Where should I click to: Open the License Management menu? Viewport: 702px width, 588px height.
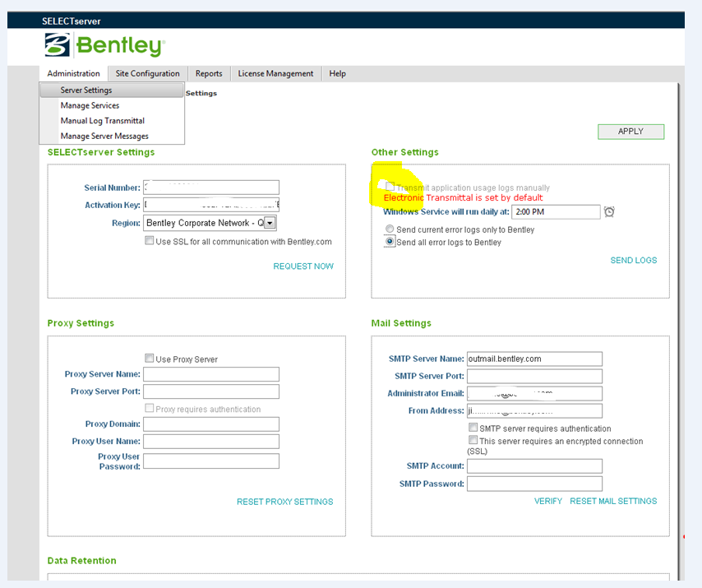point(276,73)
